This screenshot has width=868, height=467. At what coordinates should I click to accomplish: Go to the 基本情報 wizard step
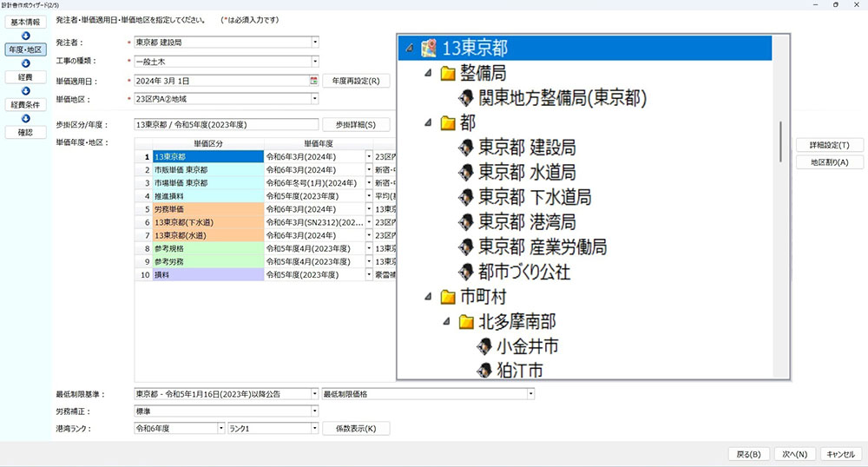[x=25, y=22]
